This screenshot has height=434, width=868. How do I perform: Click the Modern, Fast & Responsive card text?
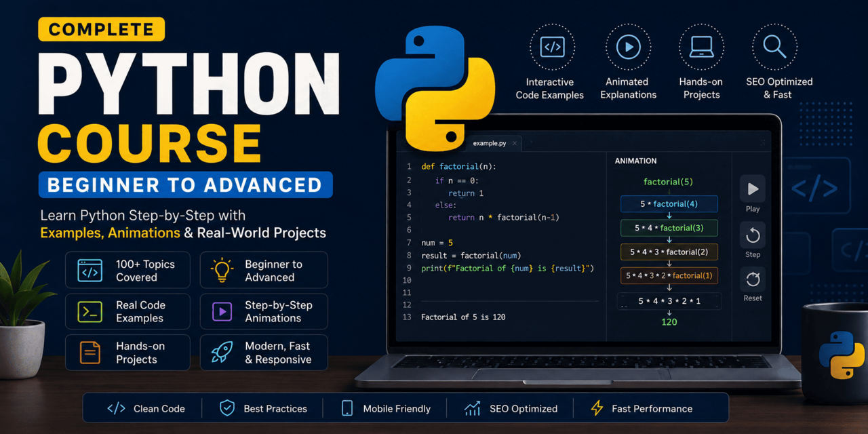pyautogui.click(x=278, y=353)
